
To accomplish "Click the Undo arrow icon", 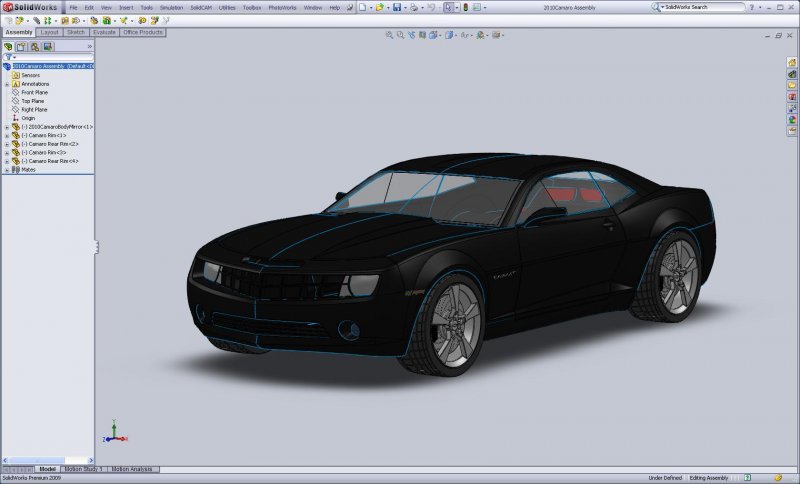I will [431, 7].
